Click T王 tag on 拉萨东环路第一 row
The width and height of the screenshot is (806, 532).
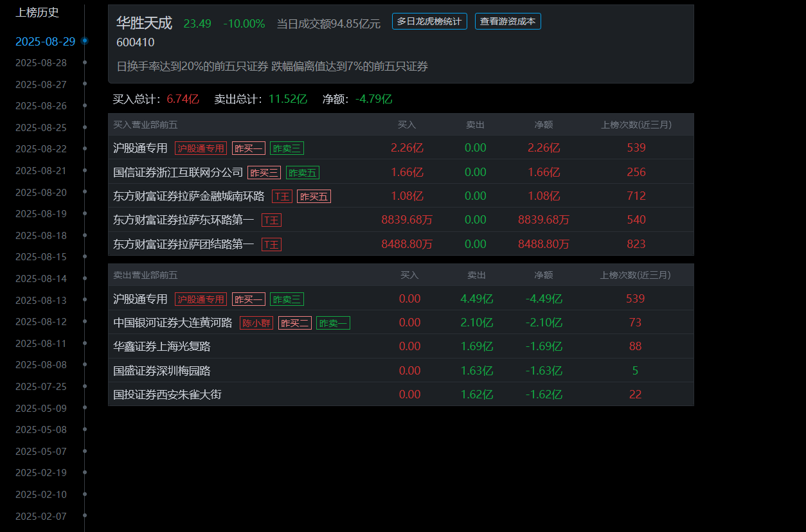pos(271,220)
